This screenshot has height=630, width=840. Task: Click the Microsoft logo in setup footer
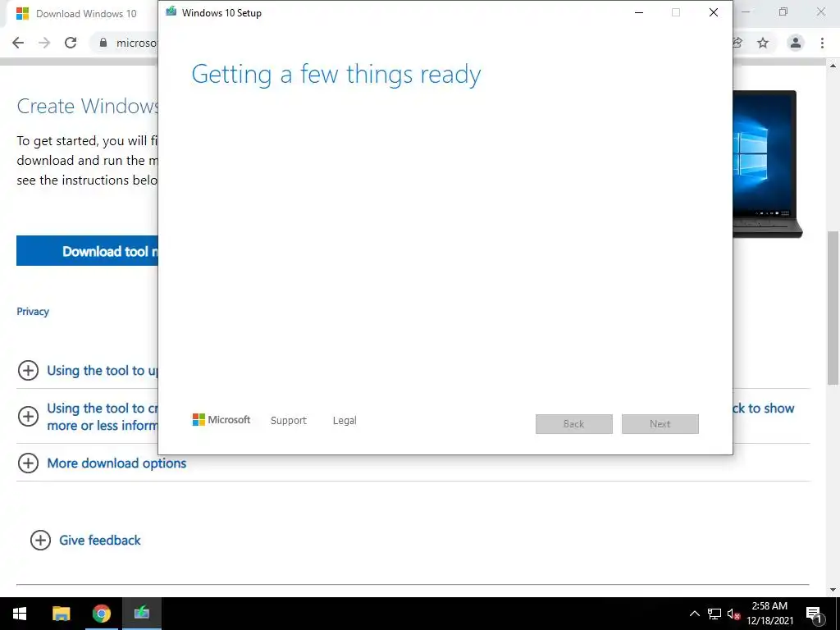(221, 420)
